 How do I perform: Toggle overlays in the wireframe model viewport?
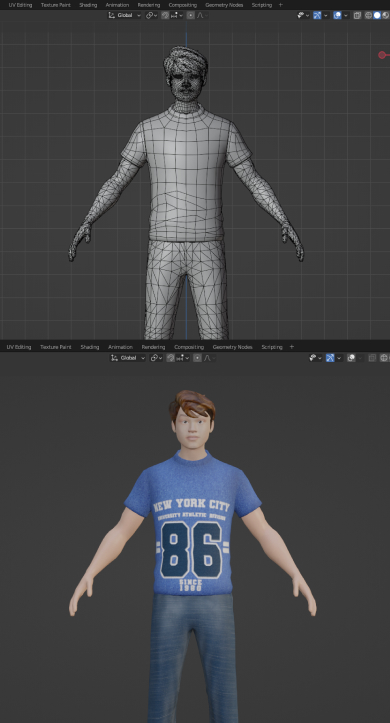click(x=337, y=15)
